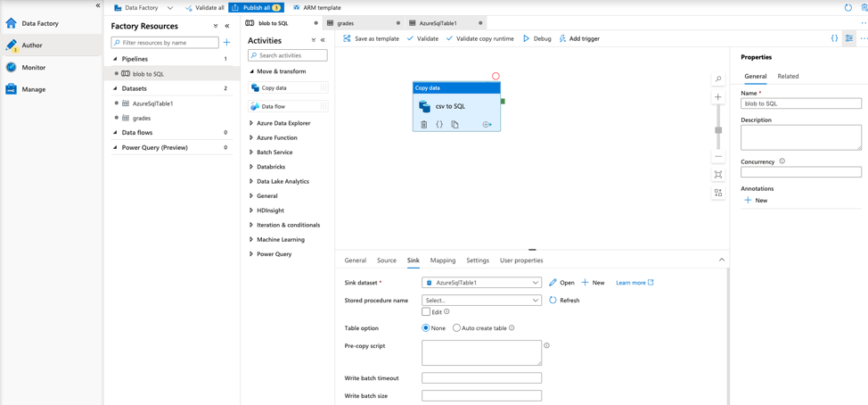Open the Related properties tab
This screenshot has width=868, height=405.
coord(788,77)
